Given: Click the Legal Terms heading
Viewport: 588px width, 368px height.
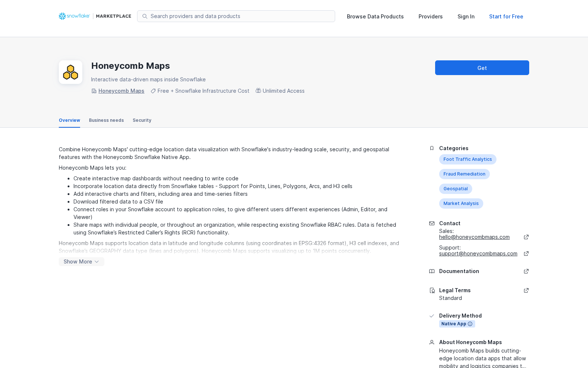Looking at the screenshot, I should coord(455,290).
